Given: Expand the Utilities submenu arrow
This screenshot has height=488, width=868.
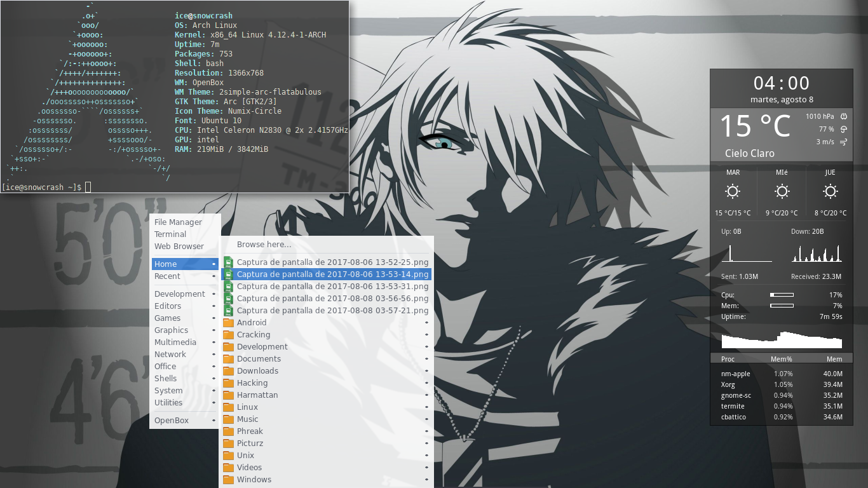Looking at the screenshot, I should [214, 402].
